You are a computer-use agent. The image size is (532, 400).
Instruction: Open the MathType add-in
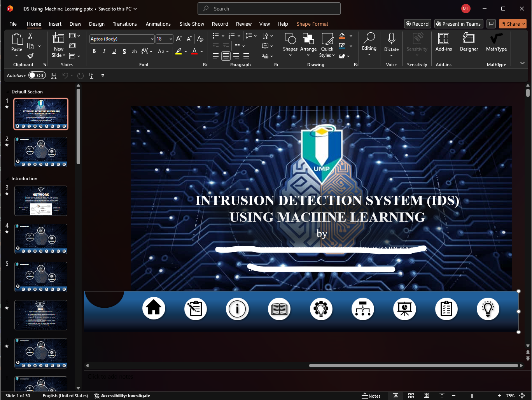pos(496,42)
